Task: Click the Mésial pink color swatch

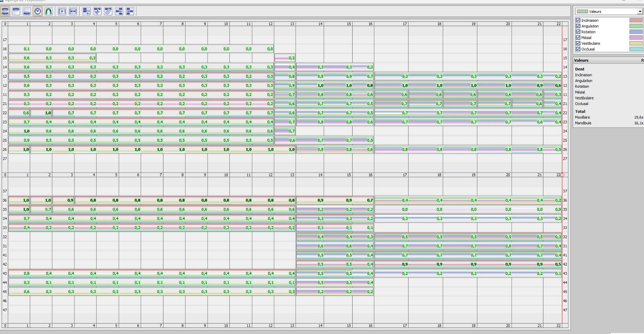Action: tap(636, 37)
